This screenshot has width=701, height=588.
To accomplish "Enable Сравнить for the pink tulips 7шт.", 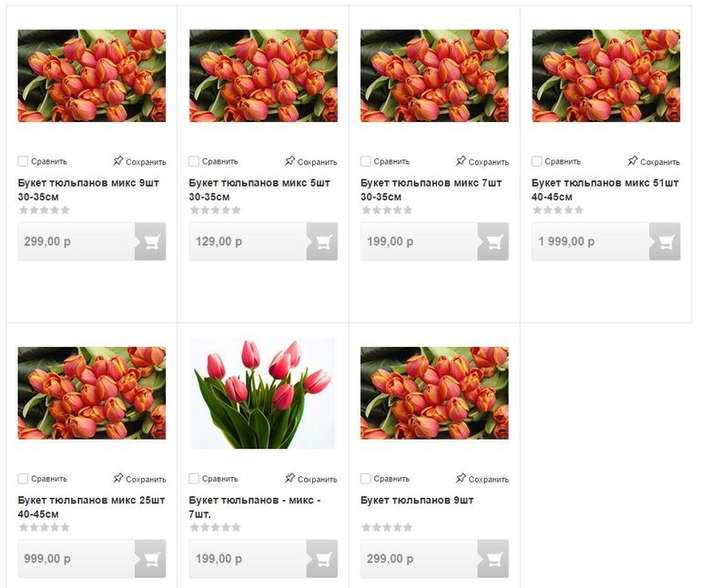I will 194,479.
